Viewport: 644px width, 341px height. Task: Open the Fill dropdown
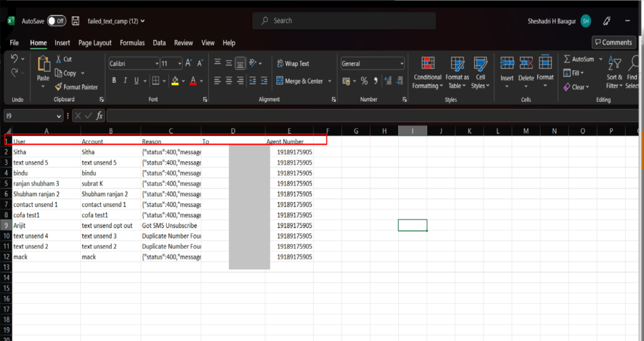574,73
